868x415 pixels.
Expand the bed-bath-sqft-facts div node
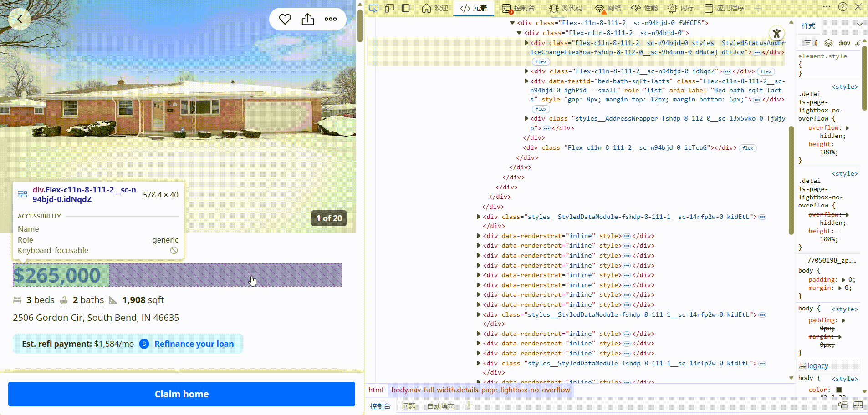tap(526, 81)
